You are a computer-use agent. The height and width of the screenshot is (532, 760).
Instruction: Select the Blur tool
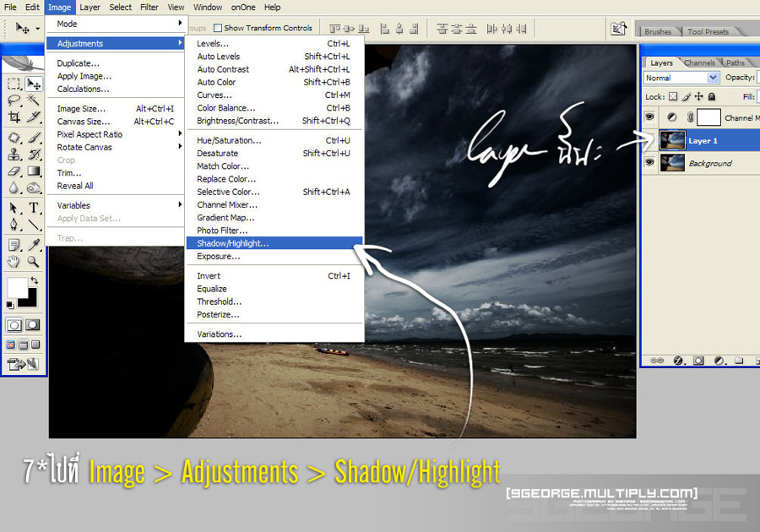pyautogui.click(x=14, y=187)
